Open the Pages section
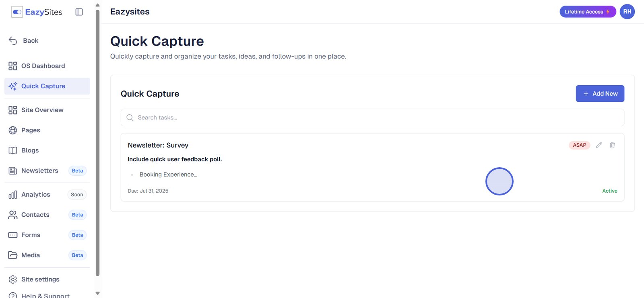This screenshot has width=644, height=298. pyautogui.click(x=31, y=130)
